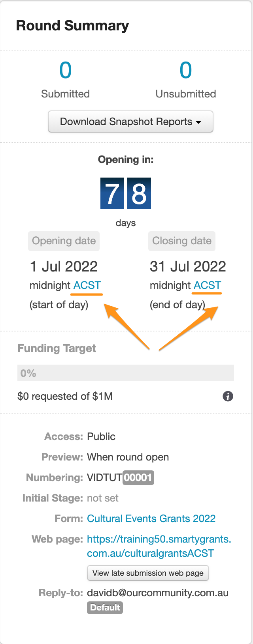This screenshot has width=253, height=644.
Task: Click ACST link under opening date
Action: pos(87,285)
